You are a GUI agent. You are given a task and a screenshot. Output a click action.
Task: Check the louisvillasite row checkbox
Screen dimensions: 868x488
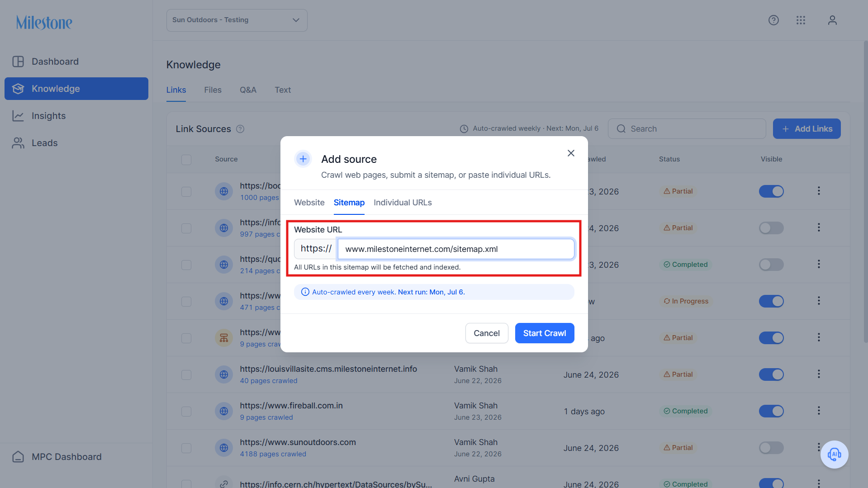[186, 375]
